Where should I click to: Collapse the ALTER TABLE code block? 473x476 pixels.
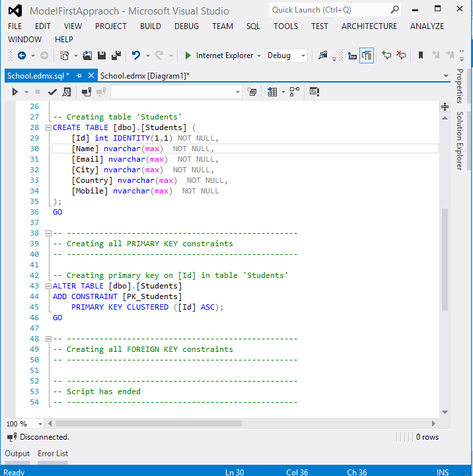coord(48,286)
